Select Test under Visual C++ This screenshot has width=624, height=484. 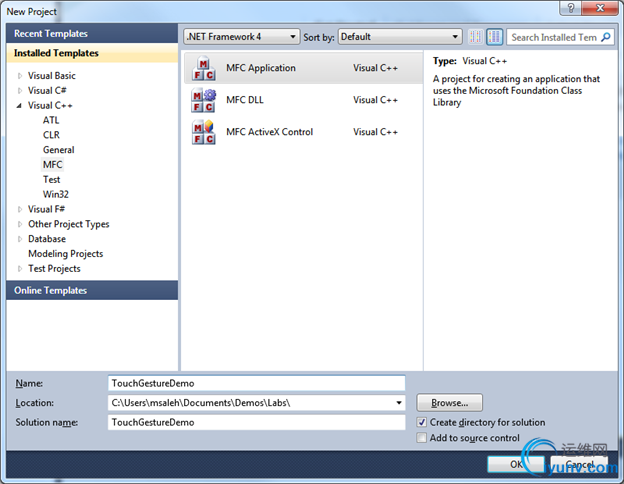pos(51,180)
